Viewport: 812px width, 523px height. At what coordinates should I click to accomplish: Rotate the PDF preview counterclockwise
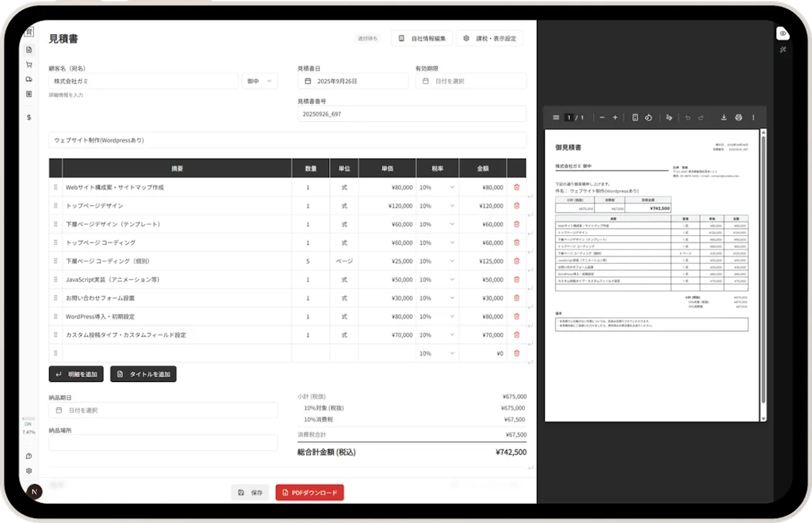(x=649, y=117)
